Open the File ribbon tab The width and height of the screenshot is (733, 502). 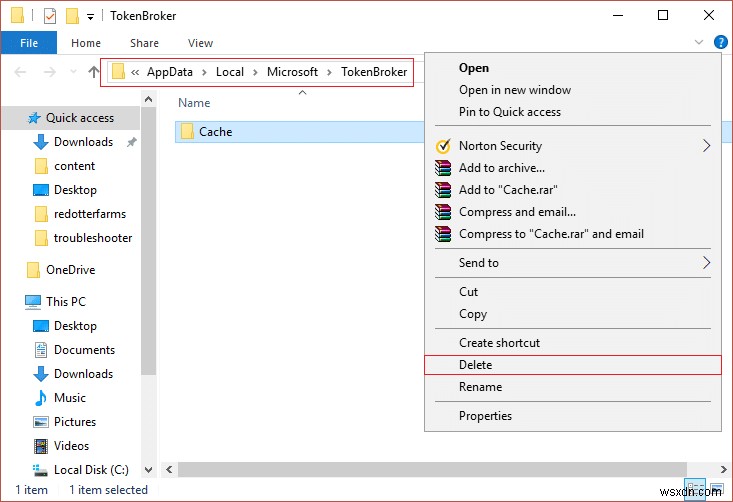29,43
